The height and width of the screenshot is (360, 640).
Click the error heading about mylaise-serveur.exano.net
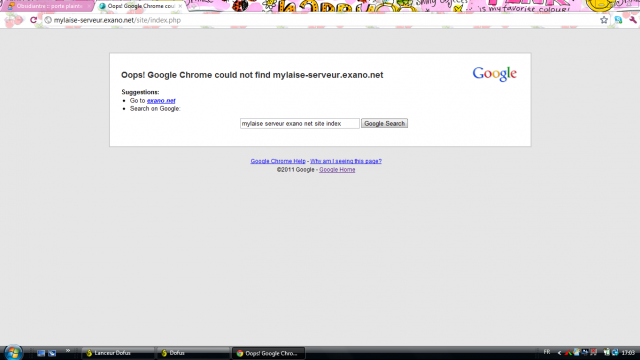(252, 75)
